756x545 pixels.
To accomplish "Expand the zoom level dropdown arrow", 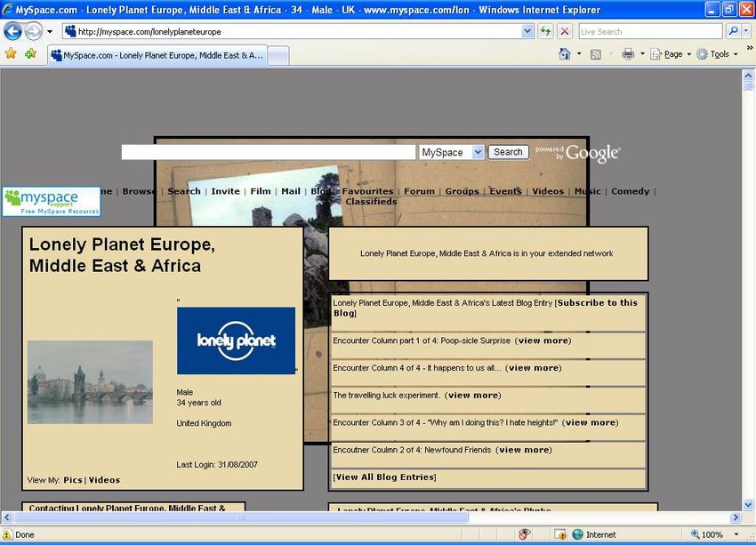I will pyautogui.click(x=736, y=534).
